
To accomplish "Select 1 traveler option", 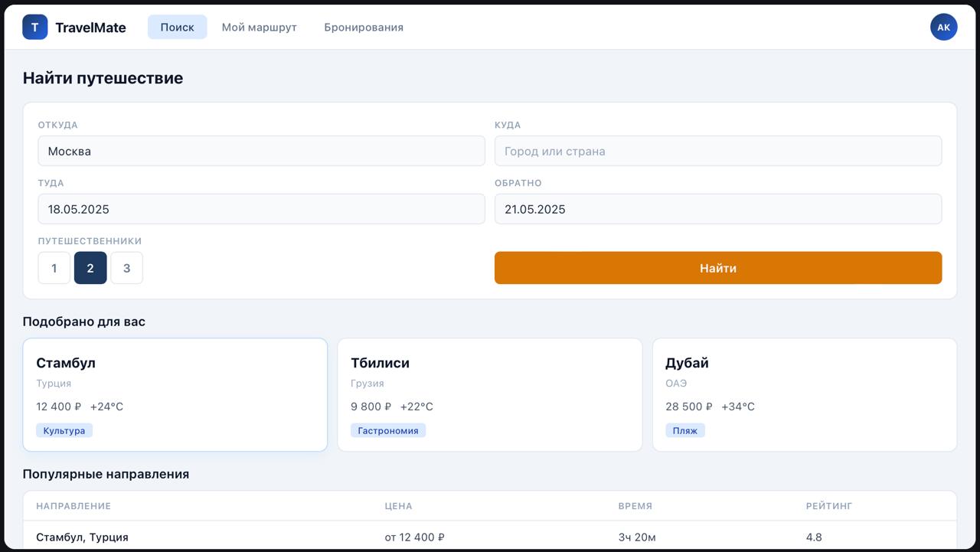I will click(x=54, y=268).
